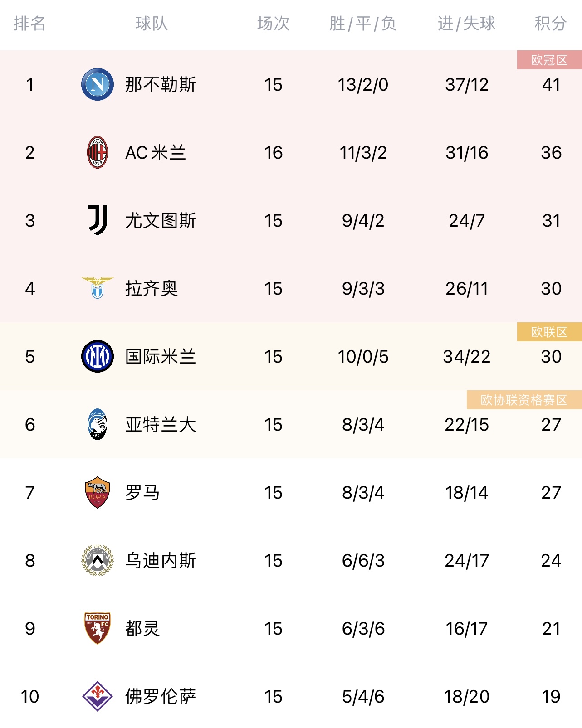Viewport: 582px width, 728px height.
Task: Click the AC Milan club logo
Action: (x=98, y=152)
